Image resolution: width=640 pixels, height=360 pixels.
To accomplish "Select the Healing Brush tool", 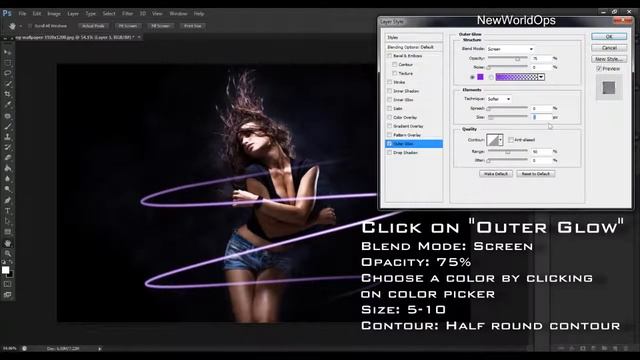I will pos(7,116).
